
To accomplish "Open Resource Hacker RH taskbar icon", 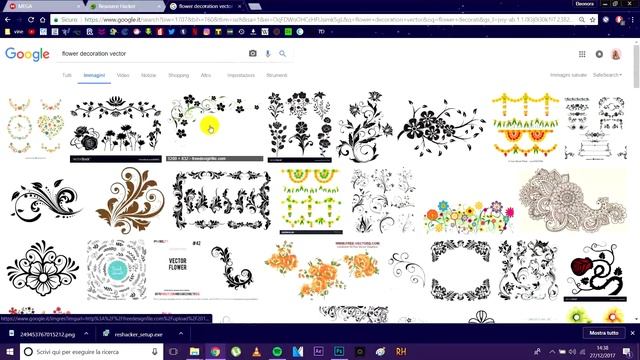I will tap(401, 351).
